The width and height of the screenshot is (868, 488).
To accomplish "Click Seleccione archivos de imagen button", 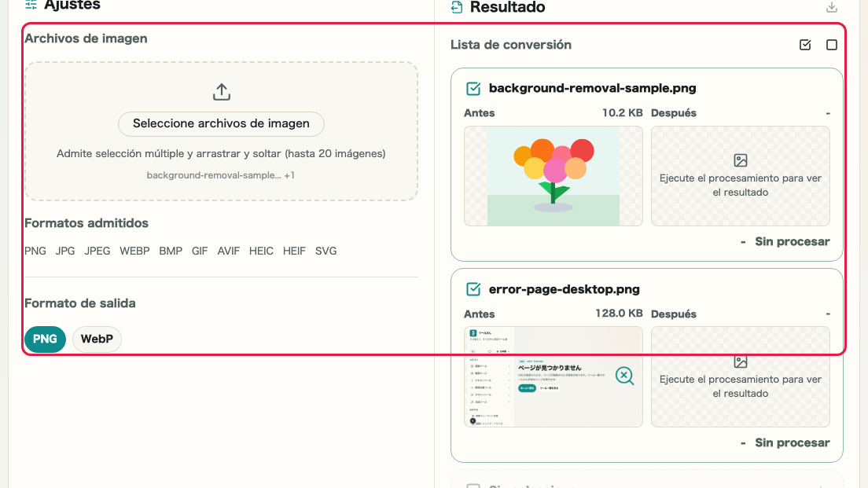I will click(222, 123).
